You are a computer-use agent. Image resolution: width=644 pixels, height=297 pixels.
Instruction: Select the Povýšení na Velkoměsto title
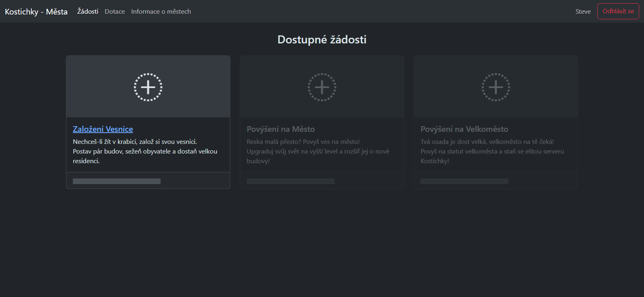tap(464, 129)
